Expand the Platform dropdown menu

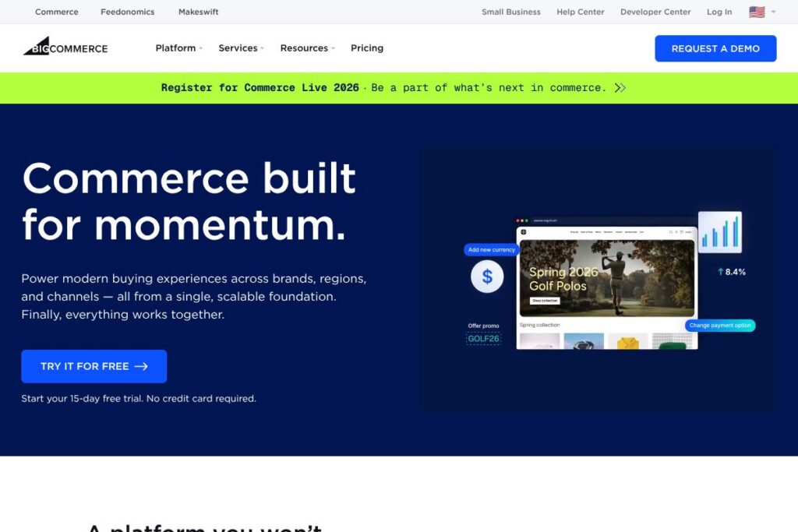tap(178, 48)
